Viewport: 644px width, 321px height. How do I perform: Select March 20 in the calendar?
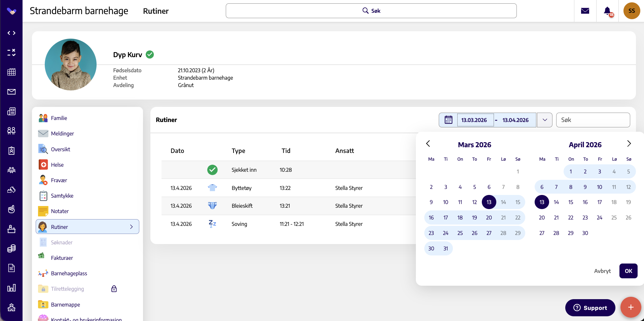click(489, 217)
